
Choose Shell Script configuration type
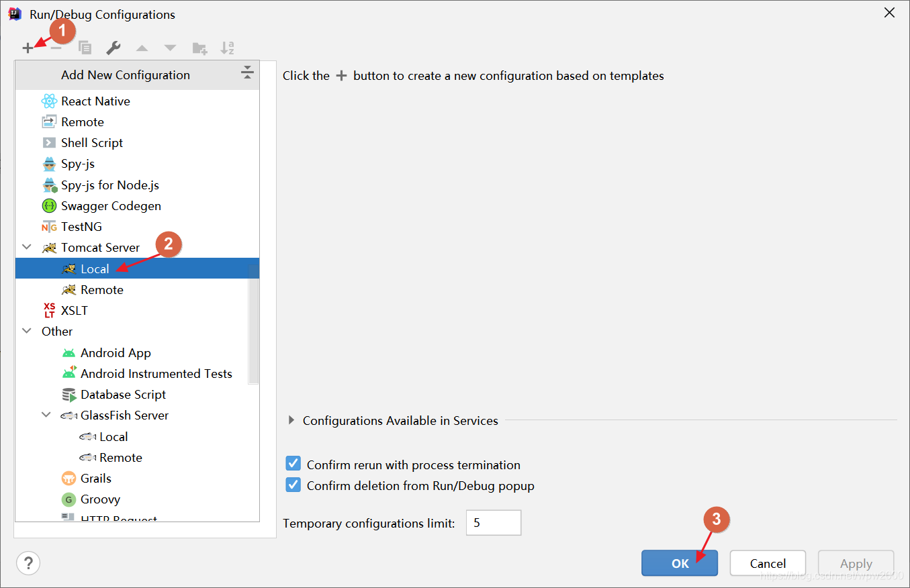click(137, 143)
